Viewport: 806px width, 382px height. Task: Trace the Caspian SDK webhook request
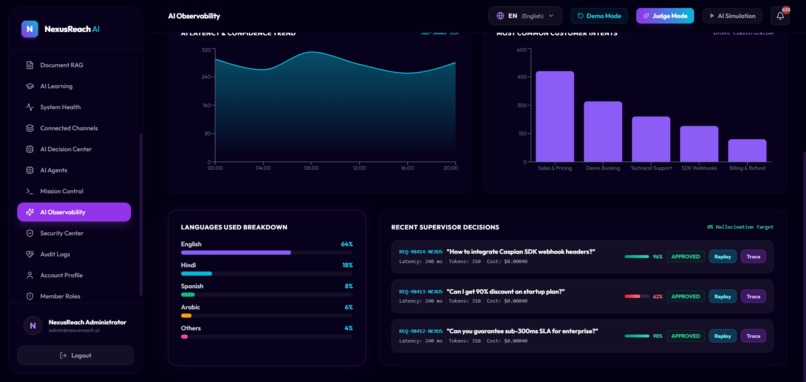(x=753, y=257)
